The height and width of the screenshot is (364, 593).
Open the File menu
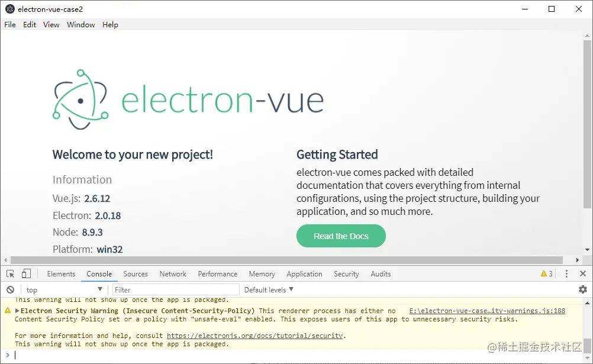(x=10, y=25)
